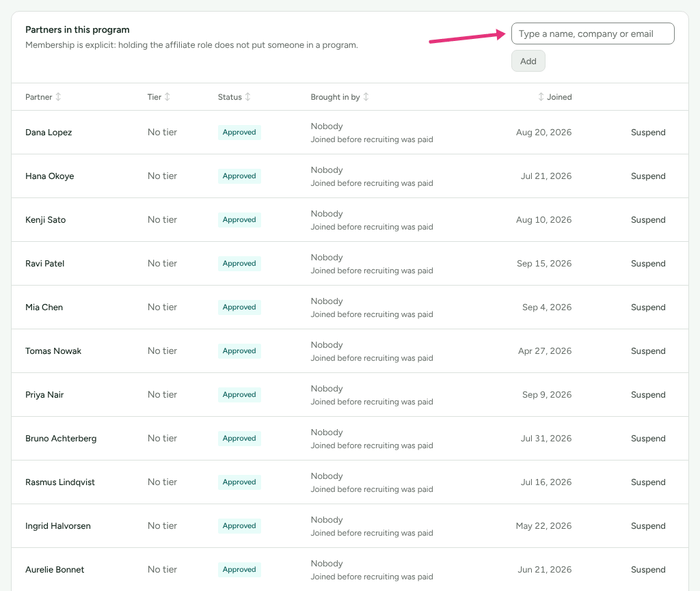Screen dimensions: 700x591
Task: Click Aurelie Bonnet's name
Action: click(55, 570)
